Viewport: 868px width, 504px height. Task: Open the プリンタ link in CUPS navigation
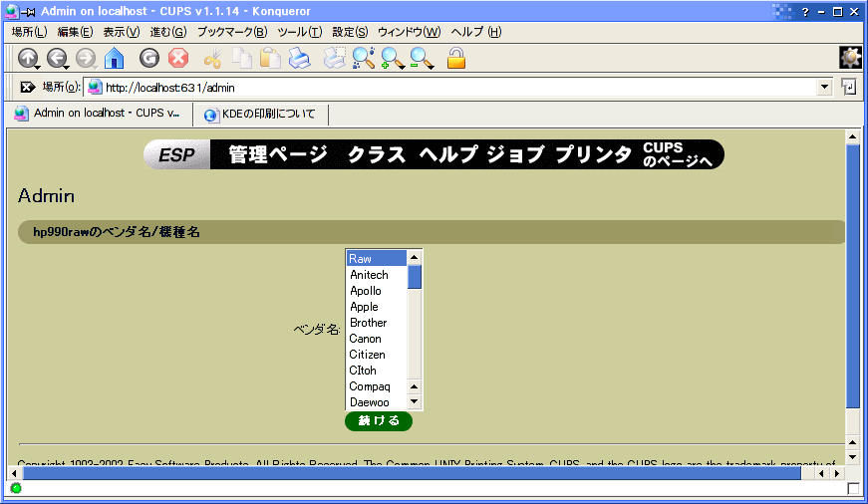point(593,154)
